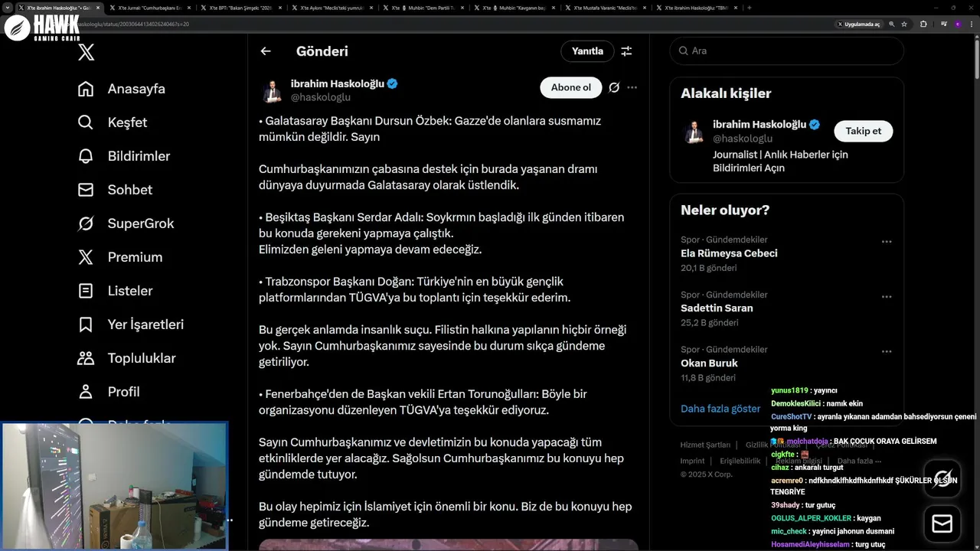Open Topluluklar with the people icon
The width and height of the screenshot is (980, 551).
click(86, 358)
